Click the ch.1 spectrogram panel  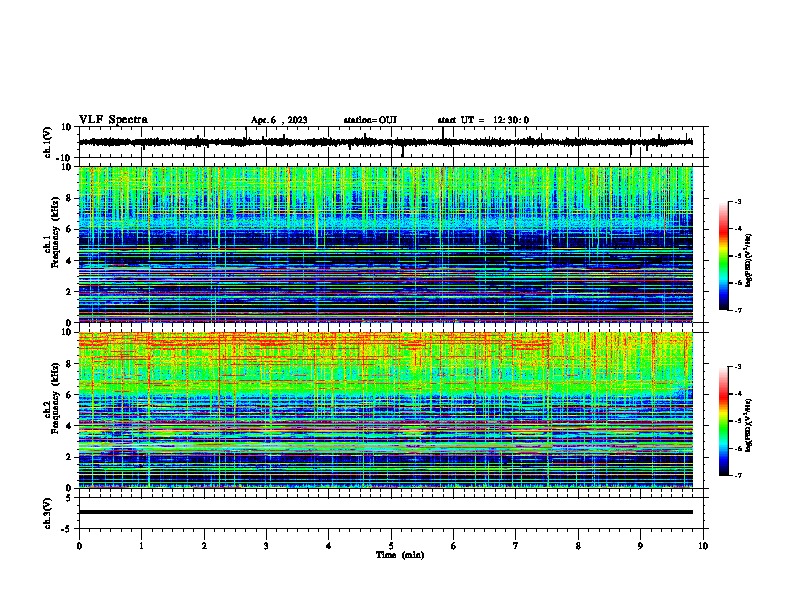click(385, 244)
